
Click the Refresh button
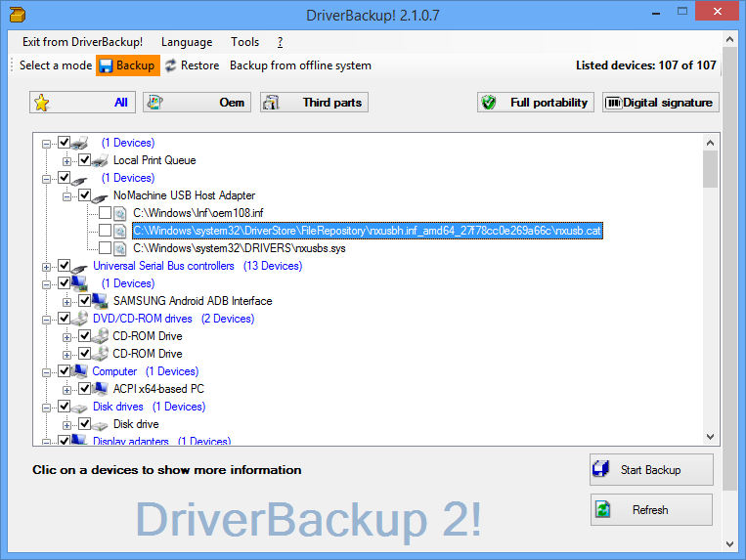[x=651, y=509]
